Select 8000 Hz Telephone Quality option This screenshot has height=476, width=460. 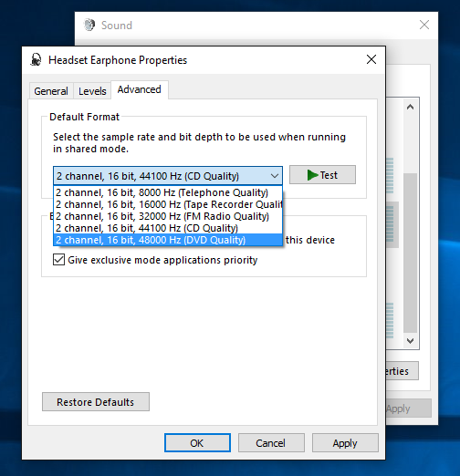pyautogui.click(x=168, y=192)
